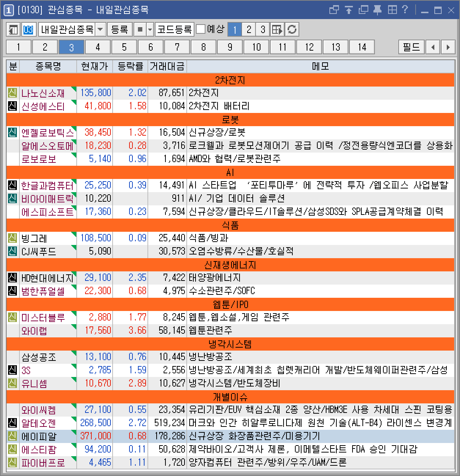Select the 와이씨켐 stock name
The image size is (460, 476).
[x=39, y=410]
